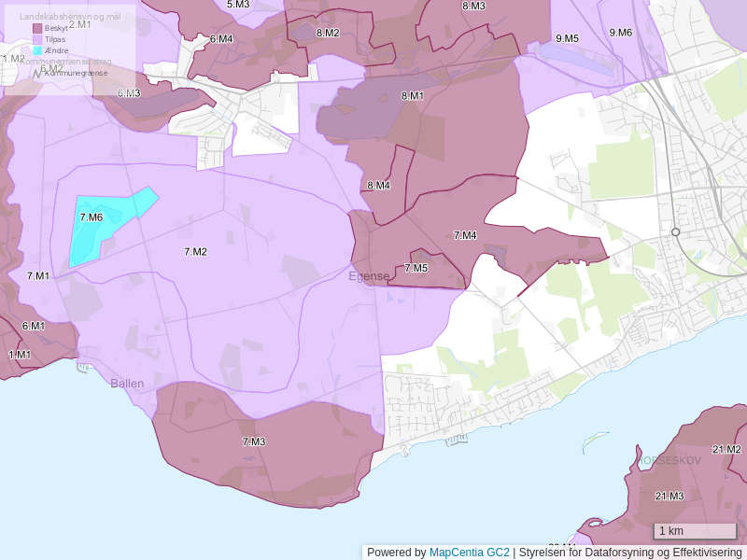The height and width of the screenshot is (560, 747).
Task: Select the 21.M3 area label
Action: (x=669, y=496)
